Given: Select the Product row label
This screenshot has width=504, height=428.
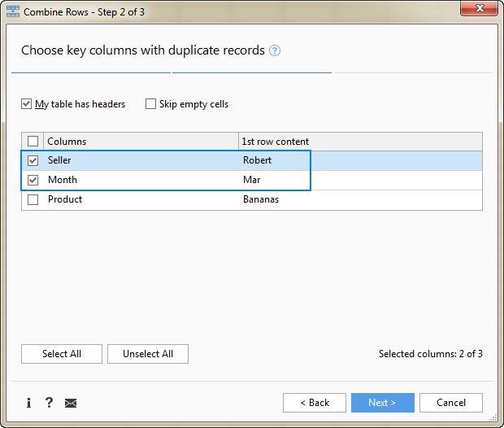Looking at the screenshot, I should (65, 199).
